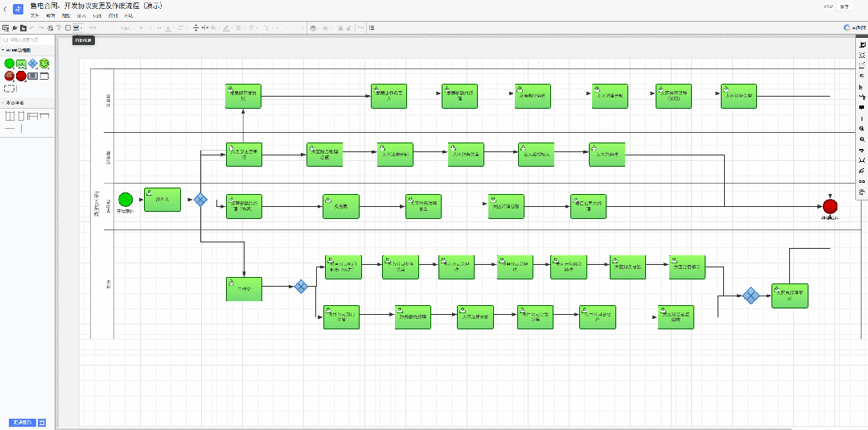Select the horizontal separator line shape
868x430 pixels.
click(10, 129)
